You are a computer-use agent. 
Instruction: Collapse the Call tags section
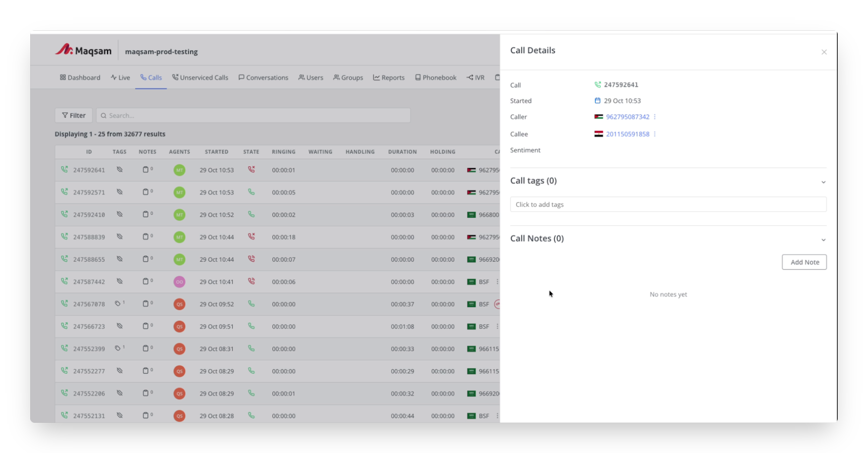(823, 182)
